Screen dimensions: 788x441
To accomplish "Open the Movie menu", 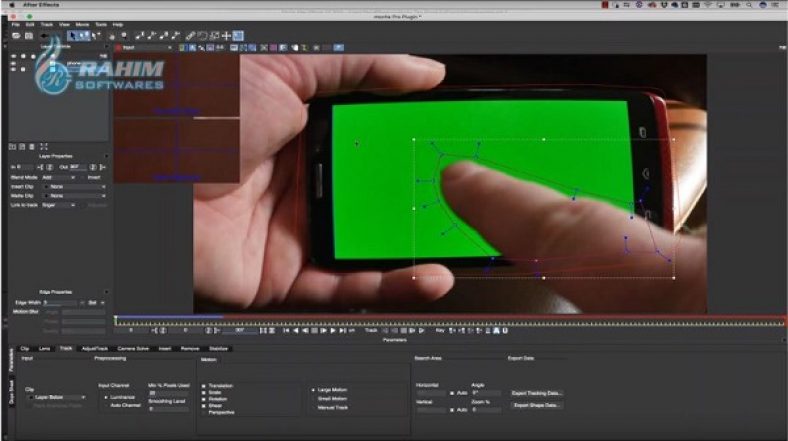I will [x=82, y=24].
